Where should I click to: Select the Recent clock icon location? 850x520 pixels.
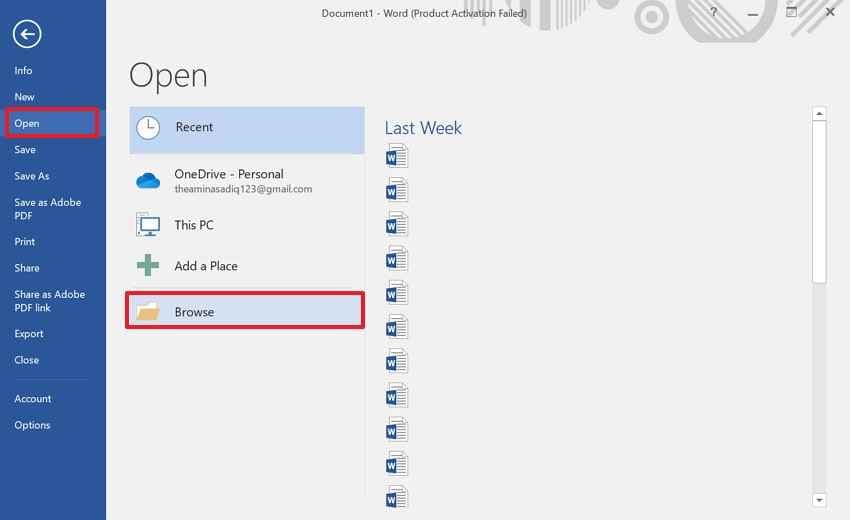[x=147, y=129]
